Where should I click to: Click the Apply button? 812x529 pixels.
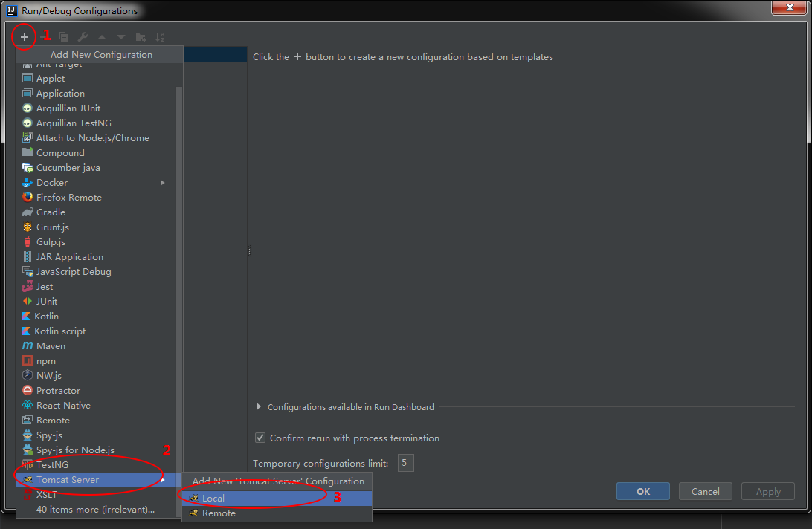click(768, 491)
